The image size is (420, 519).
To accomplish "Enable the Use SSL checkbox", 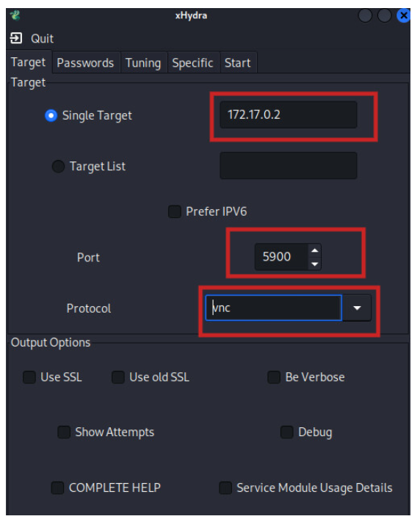I will point(29,377).
